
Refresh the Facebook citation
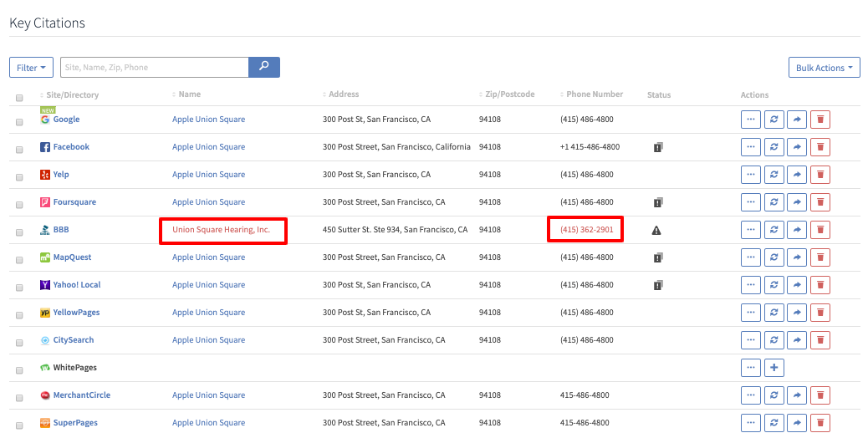tap(774, 147)
